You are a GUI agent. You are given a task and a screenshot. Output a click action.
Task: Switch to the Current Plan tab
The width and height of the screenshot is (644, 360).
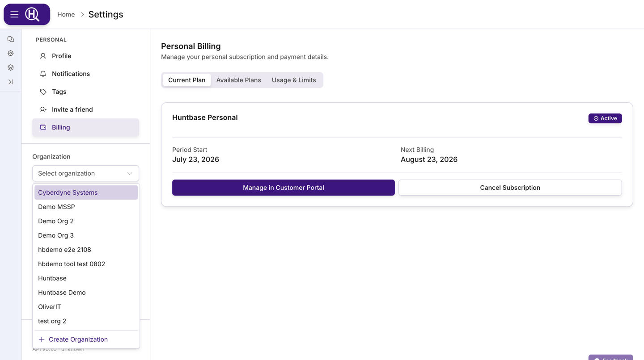coord(186,80)
